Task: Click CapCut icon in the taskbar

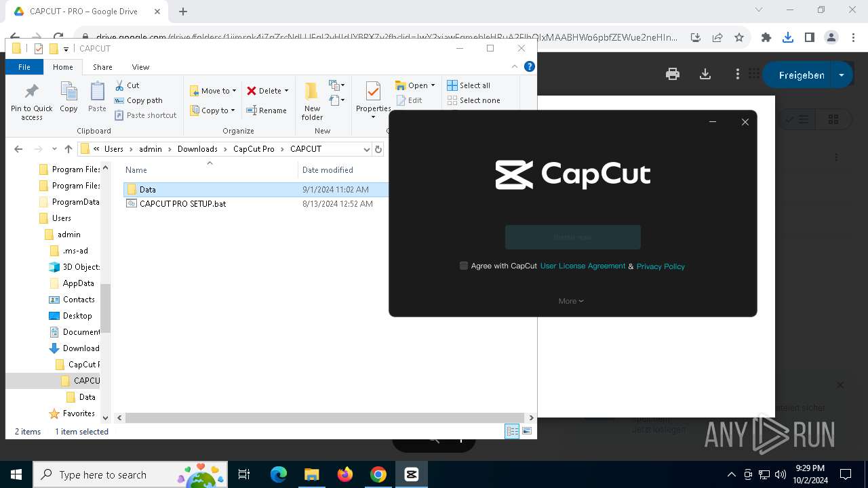Action: [x=411, y=474]
